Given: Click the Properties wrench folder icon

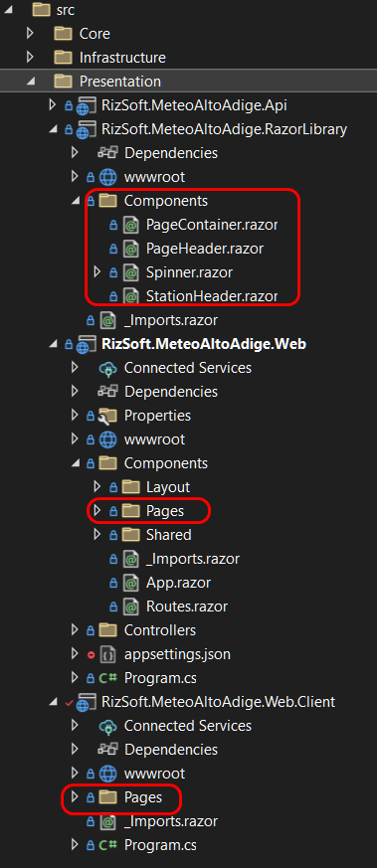Looking at the screenshot, I should (x=106, y=416).
